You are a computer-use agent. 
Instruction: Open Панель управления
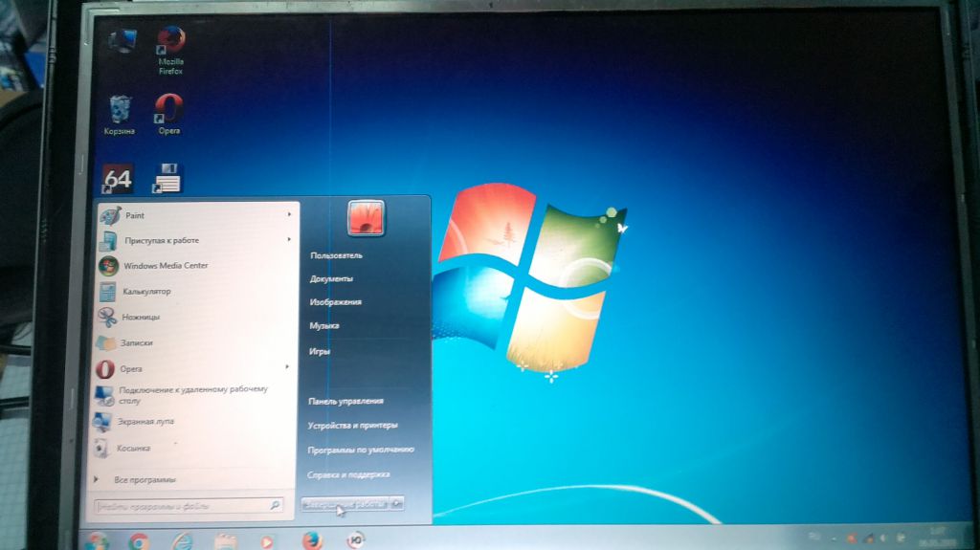345,401
